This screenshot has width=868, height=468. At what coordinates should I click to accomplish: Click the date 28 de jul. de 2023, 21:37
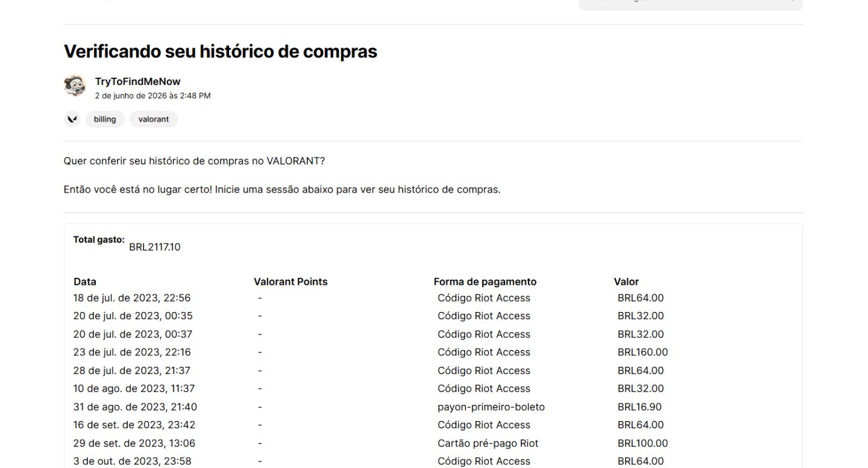pyautogui.click(x=132, y=370)
